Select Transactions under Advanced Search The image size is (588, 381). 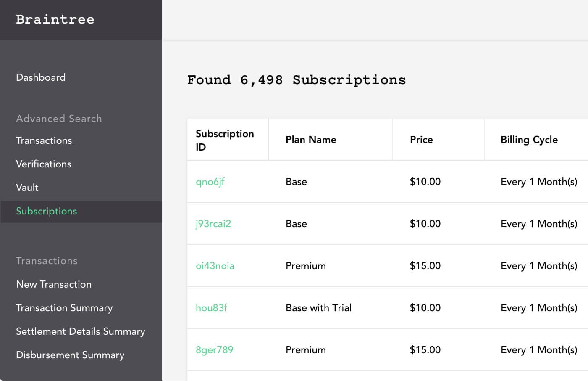tap(44, 140)
